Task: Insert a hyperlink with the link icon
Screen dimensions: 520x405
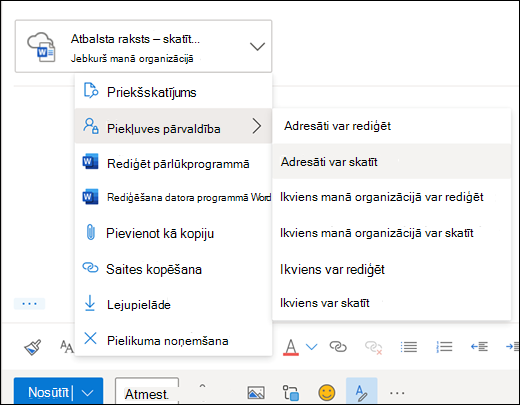Action: 338,347
